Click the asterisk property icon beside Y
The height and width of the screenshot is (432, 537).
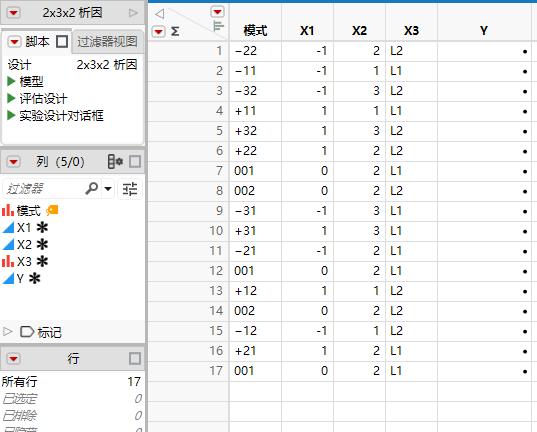click(x=34, y=278)
